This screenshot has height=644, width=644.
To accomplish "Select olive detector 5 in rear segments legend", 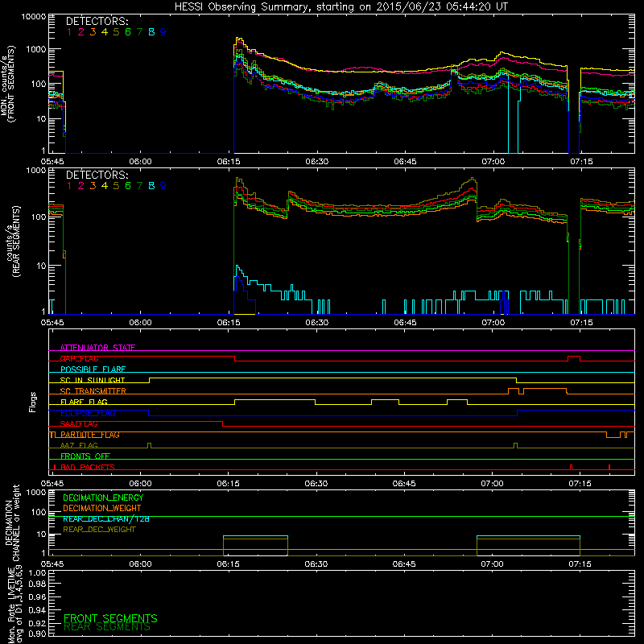I will (x=116, y=186).
